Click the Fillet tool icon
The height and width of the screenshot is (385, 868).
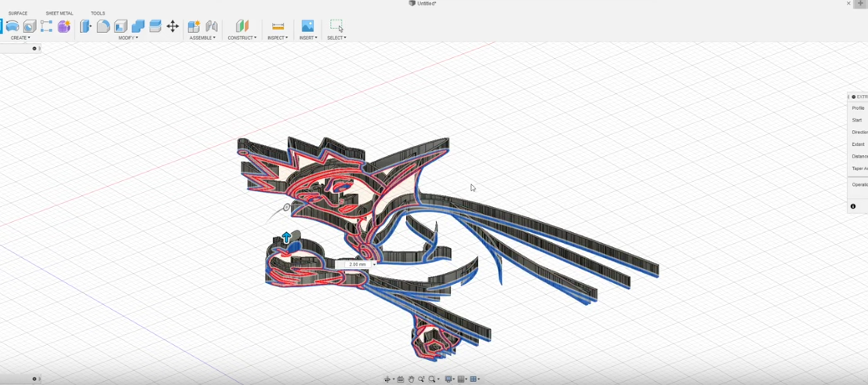coord(103,26)
